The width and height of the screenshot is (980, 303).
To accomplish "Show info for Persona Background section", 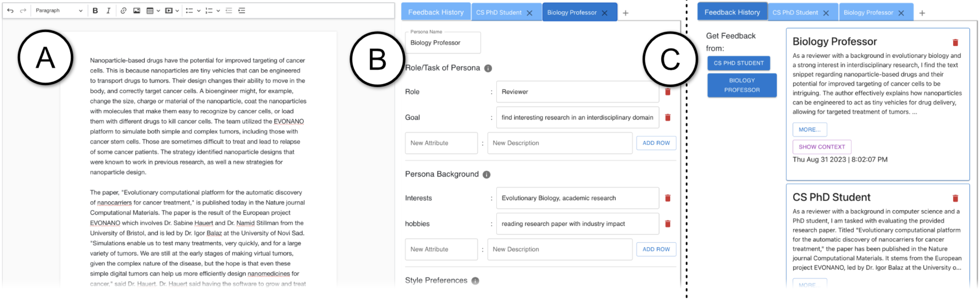I will pos(486,174).
